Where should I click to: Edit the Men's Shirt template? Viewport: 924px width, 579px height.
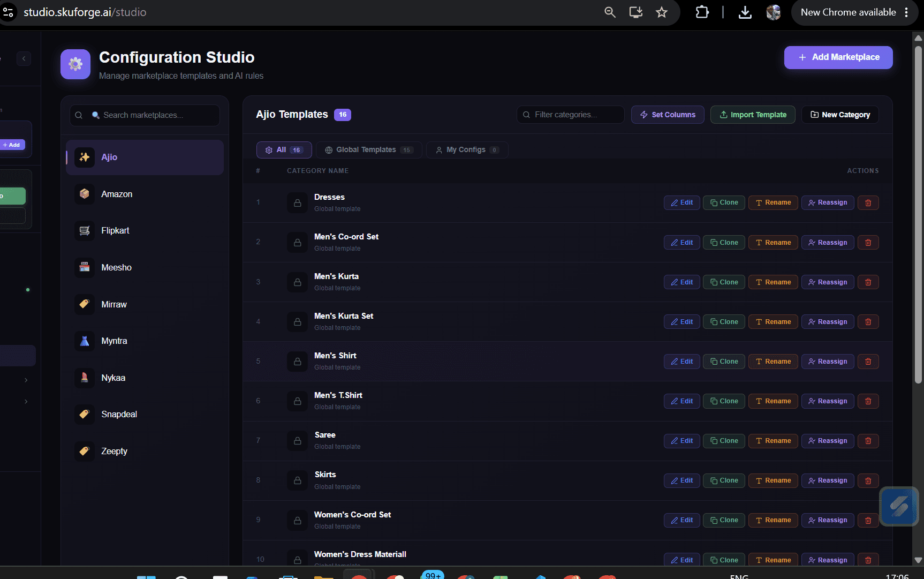pos(682,362)
